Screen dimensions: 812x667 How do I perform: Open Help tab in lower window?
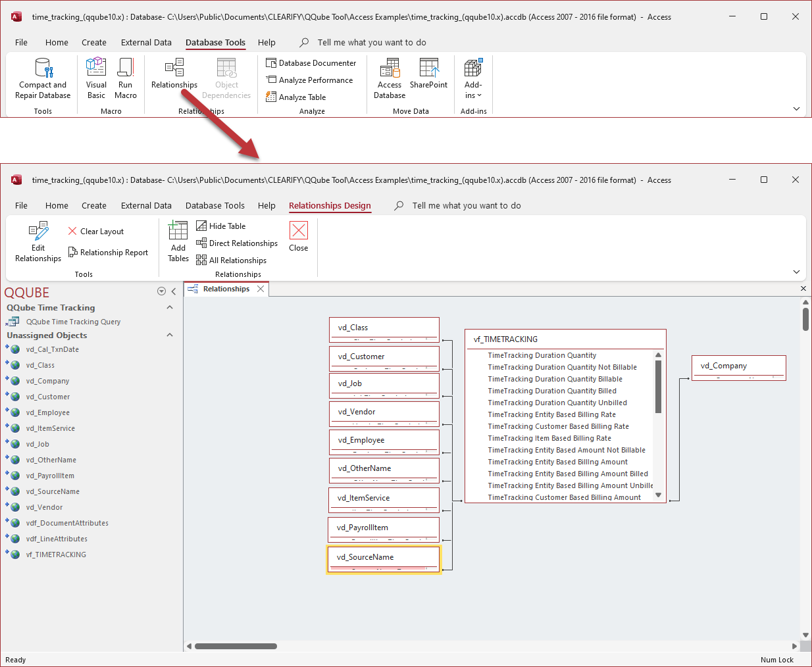click(x=266, y=206)
